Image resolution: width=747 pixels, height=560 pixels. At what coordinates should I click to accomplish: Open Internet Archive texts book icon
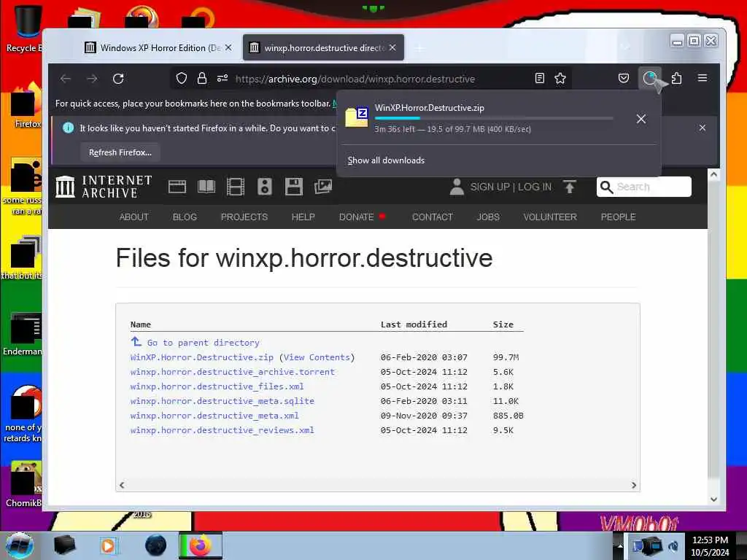coord(206,187)
